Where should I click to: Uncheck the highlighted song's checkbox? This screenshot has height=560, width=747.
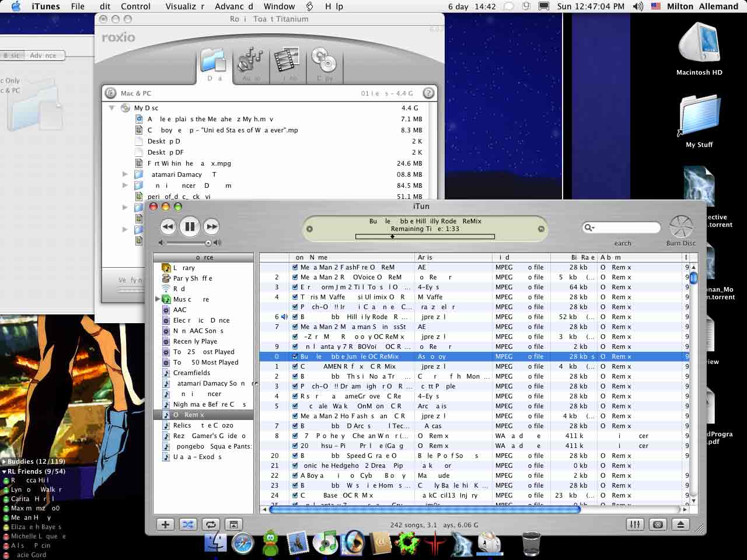coord(295,356)
